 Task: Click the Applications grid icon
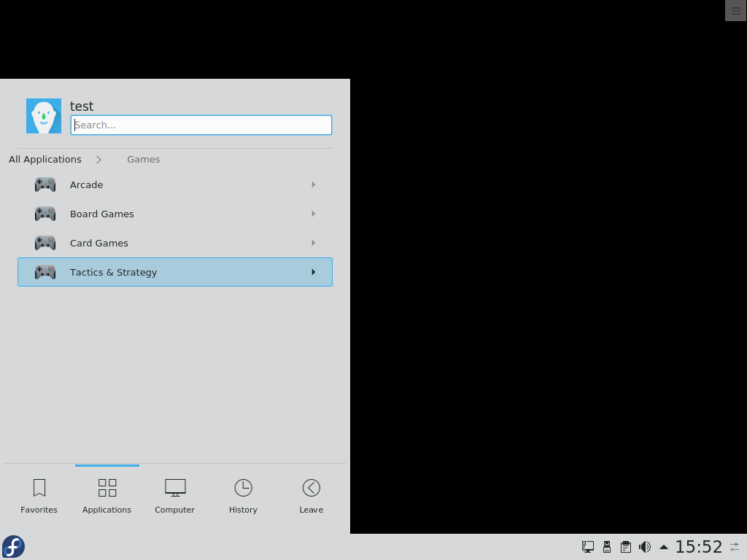tap(107, 488)
